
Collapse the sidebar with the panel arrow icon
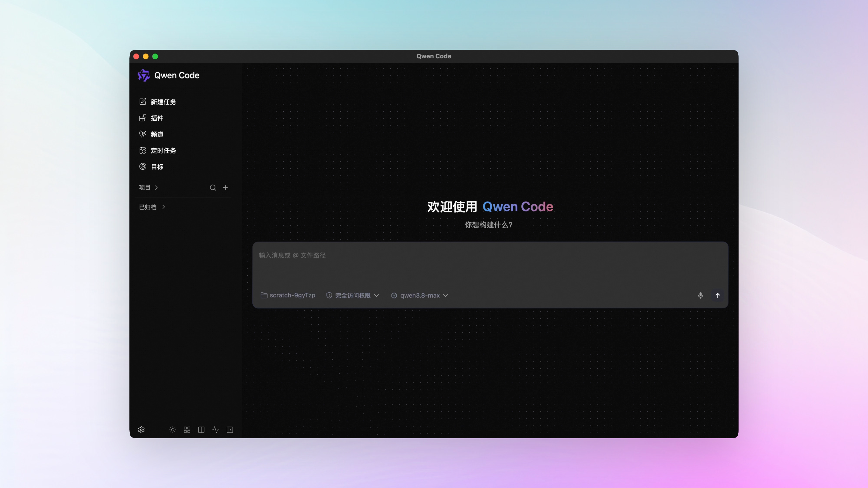[x=230, y=430]
